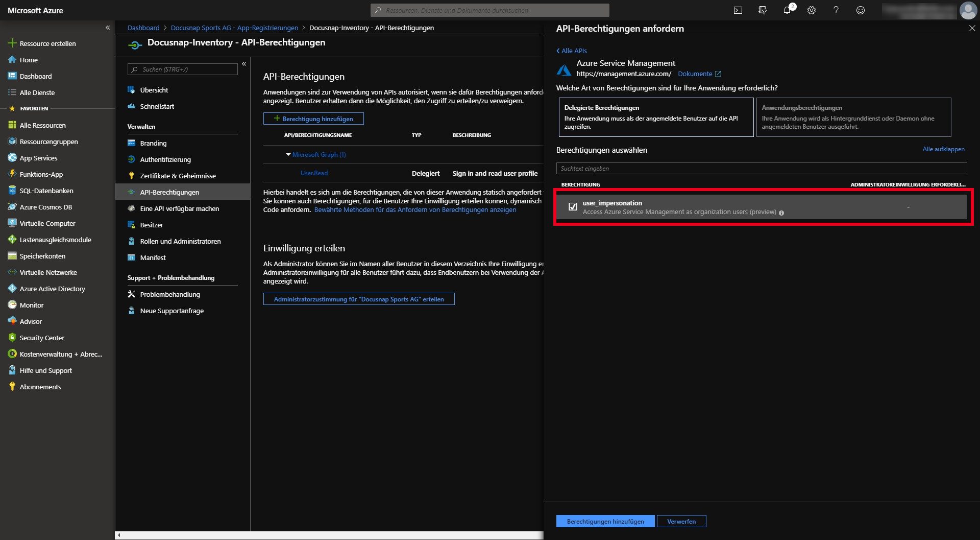The width and height of the screenshot is (980, 540).
Task: Open Authentifizierung menu item
Action: (165, 159)
